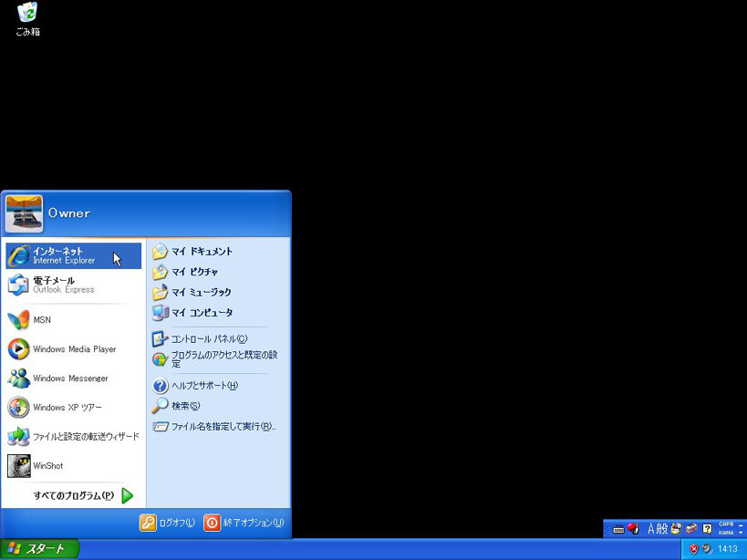Viewport: 747px width, 560px height.
Task: Click the red security shield tray icon
Action: coord(693,549)
